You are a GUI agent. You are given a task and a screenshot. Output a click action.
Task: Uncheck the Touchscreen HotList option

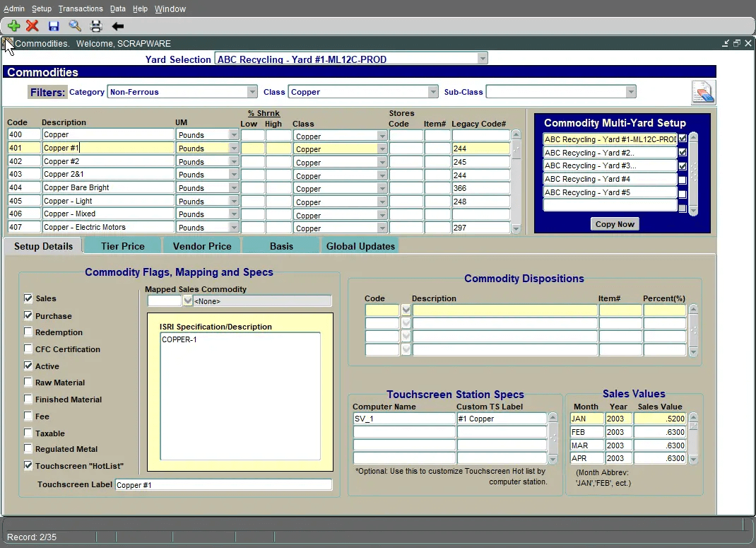coord(28,465)
